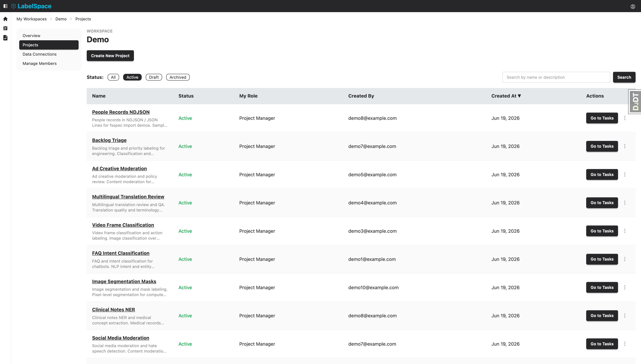Click demo10@example.com creator cell

pos(373,287)
